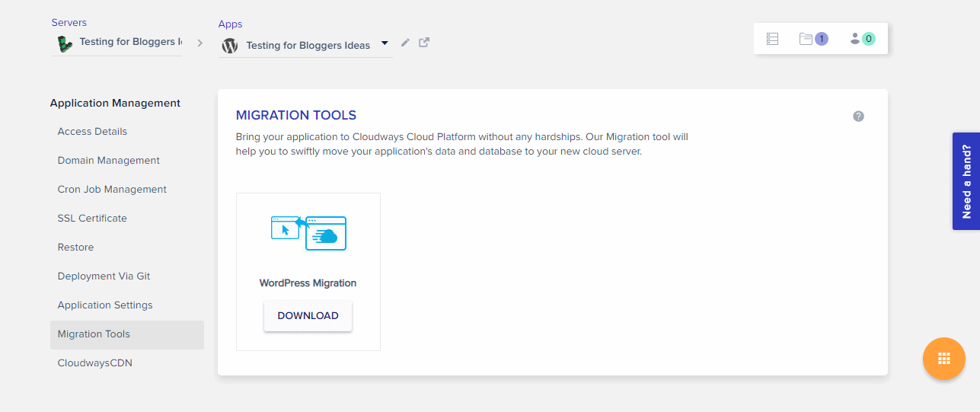980x412 pixels.
Task: Go to Domain Management section
Action: coord(109,160)
